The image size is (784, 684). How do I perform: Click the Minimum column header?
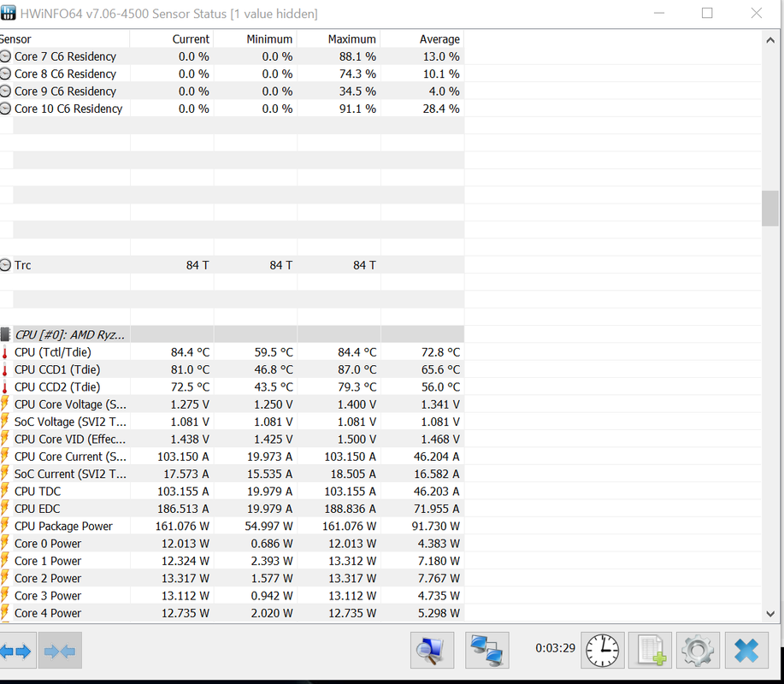[x=255, y=39]
